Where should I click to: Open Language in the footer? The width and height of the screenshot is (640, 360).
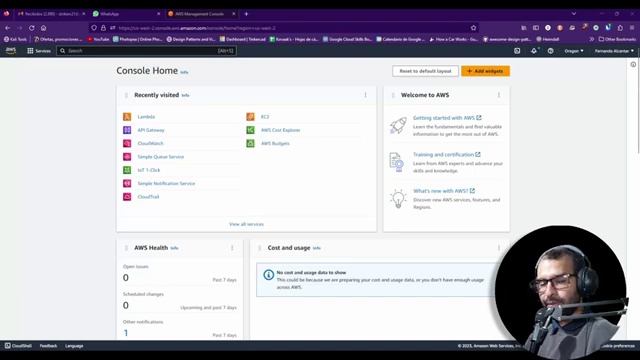[x=74, y=346]
